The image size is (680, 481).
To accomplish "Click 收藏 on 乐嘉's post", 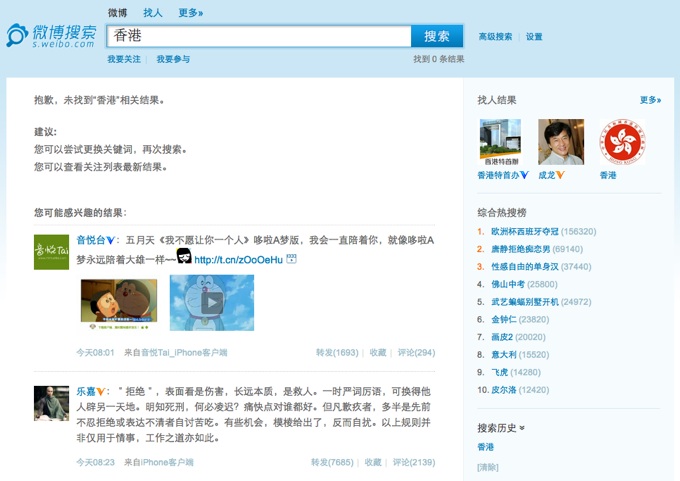I will 373,462.
